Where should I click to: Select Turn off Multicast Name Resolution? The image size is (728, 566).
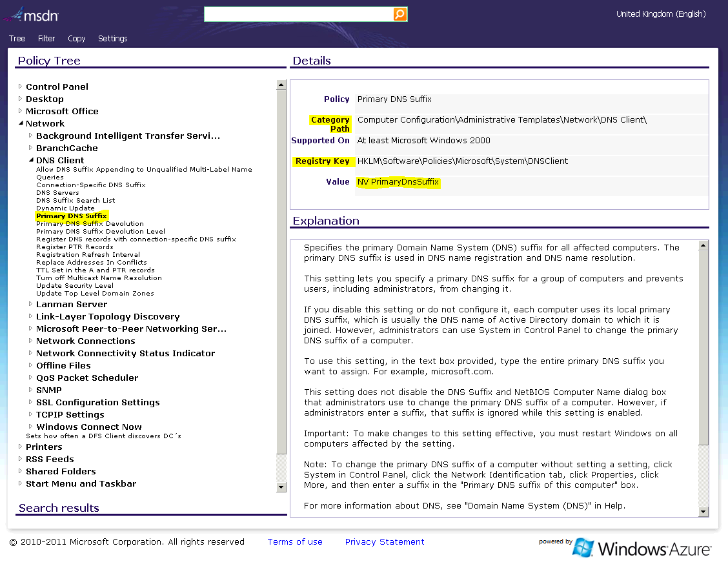[99, 278]
